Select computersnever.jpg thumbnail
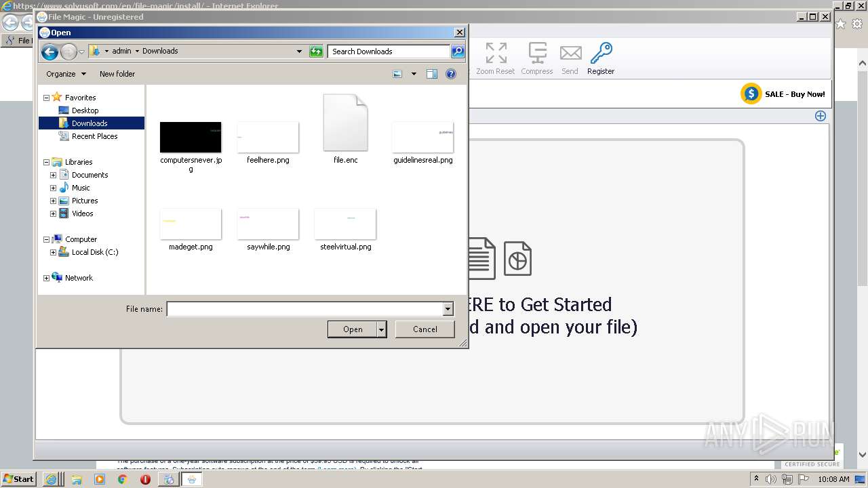 pyautogui.click(x=191, y=137)
